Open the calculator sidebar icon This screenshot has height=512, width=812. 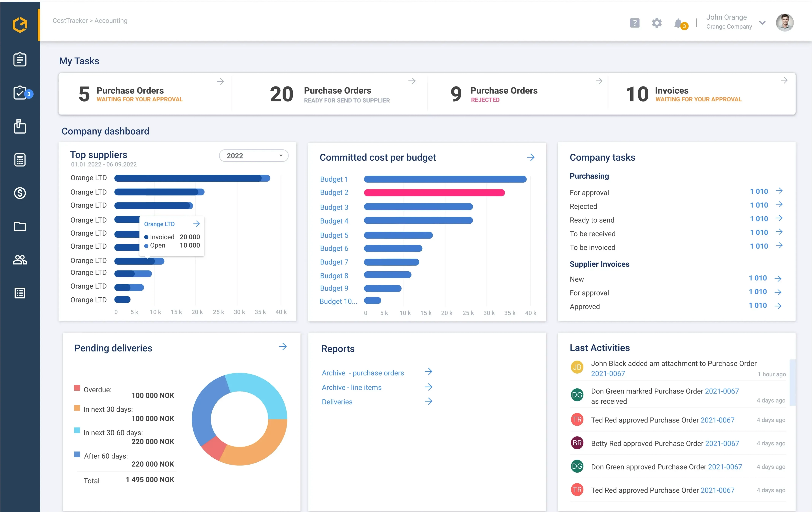click(20, 160)
